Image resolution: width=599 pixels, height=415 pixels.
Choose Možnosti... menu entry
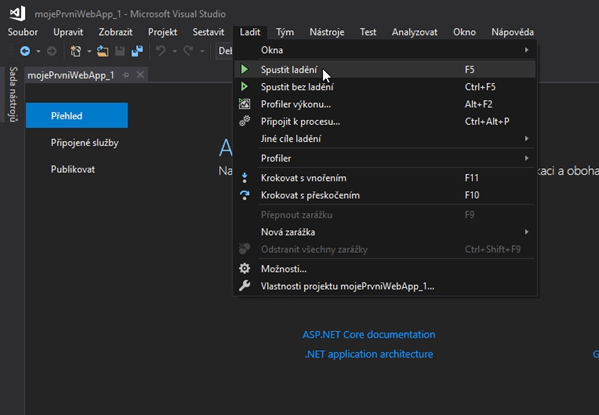click(385, 269)
